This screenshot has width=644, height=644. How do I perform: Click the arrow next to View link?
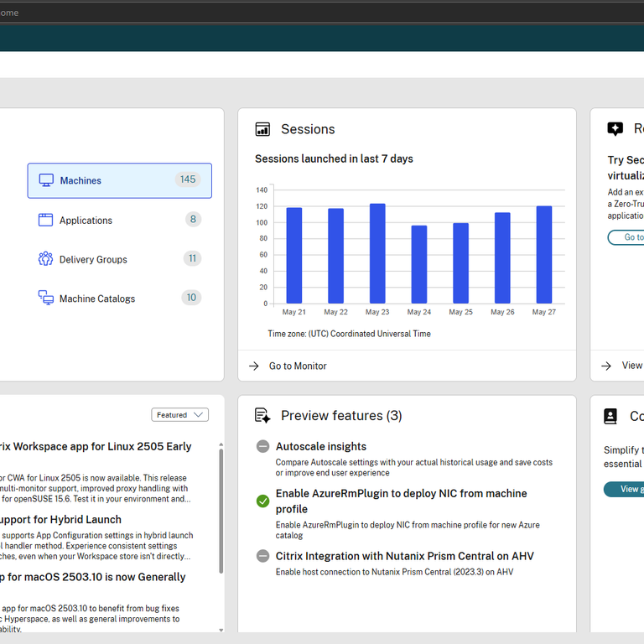click(x=606, y=366)
